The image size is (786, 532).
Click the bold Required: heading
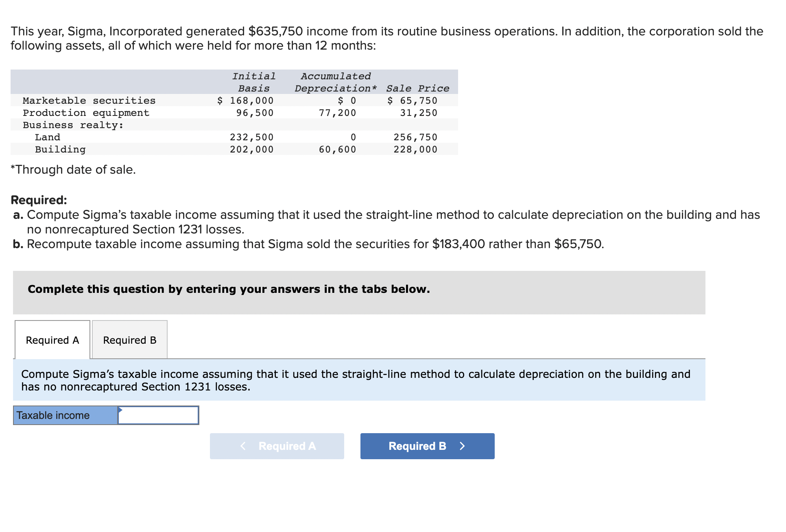[x=39, y=200]
